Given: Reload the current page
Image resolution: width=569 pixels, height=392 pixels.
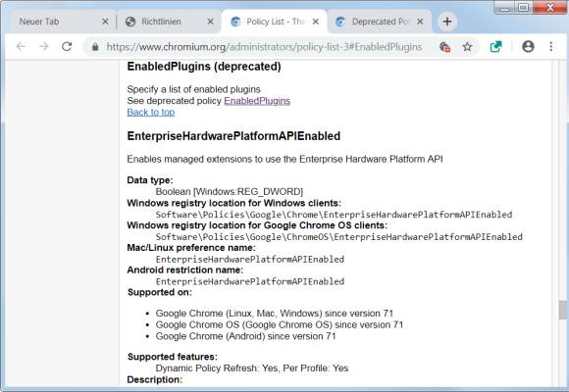Looking at the screenshot, I should (67, 46).
